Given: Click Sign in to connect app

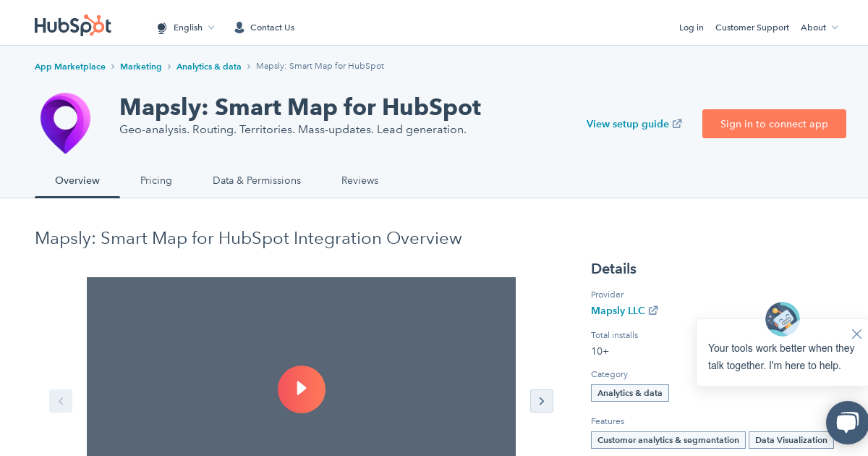Looking at the screenshot, I should 774,124.
